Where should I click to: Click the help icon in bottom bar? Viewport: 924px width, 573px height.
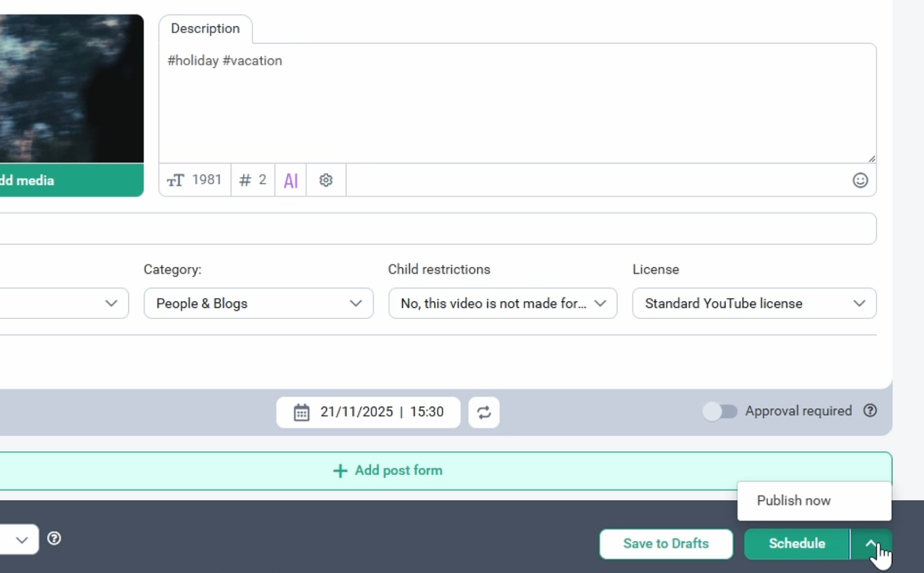pyautogui.click(x=55, y=539)
